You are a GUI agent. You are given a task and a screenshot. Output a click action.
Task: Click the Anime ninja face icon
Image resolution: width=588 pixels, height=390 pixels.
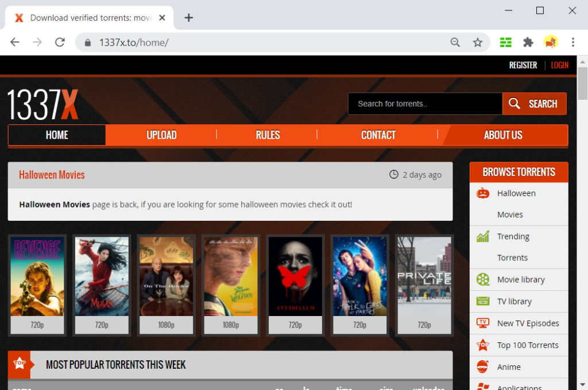pos(482,367)
